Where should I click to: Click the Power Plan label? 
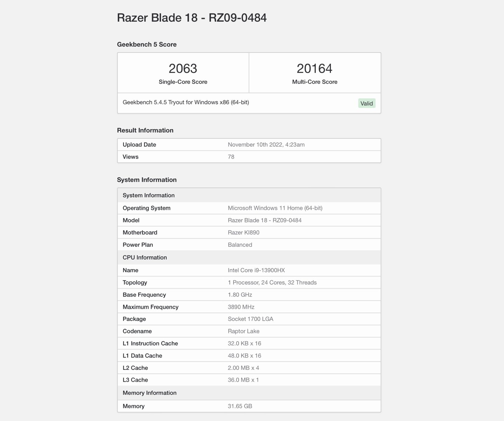click(x=138, y=245)
